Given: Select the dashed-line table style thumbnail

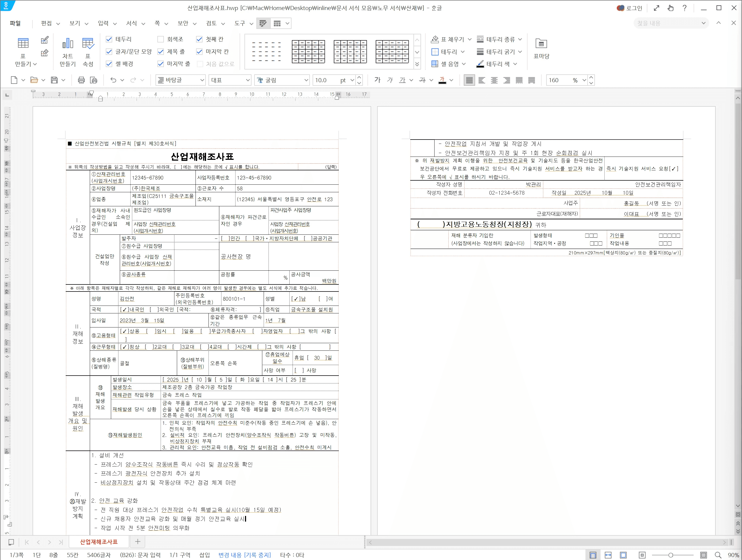Looking at the screenshot, I should click(267, 51).
